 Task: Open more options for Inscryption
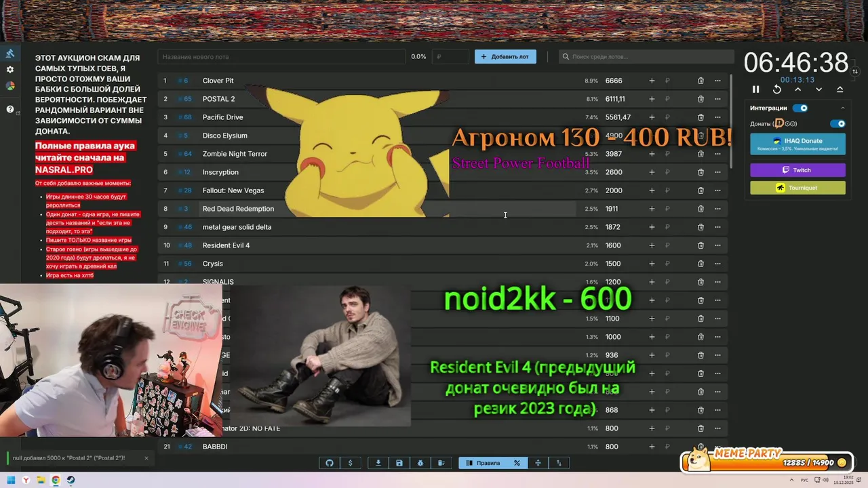(717, 172)
